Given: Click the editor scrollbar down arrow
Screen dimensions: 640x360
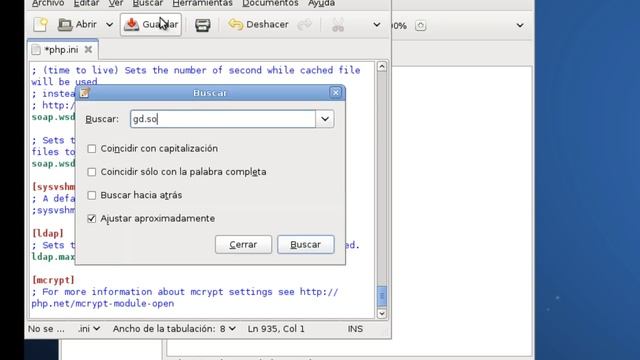Looking at the screenshot, I should pos(382,313).
